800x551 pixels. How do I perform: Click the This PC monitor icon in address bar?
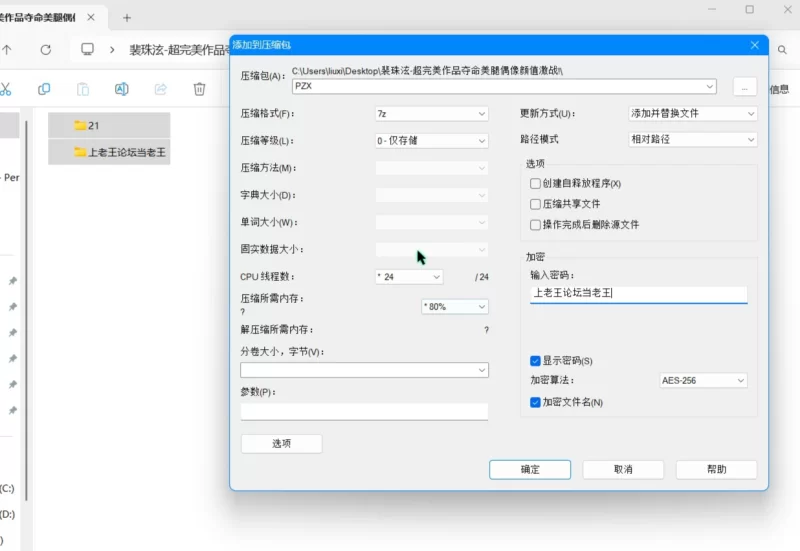(x=88, y=49)
